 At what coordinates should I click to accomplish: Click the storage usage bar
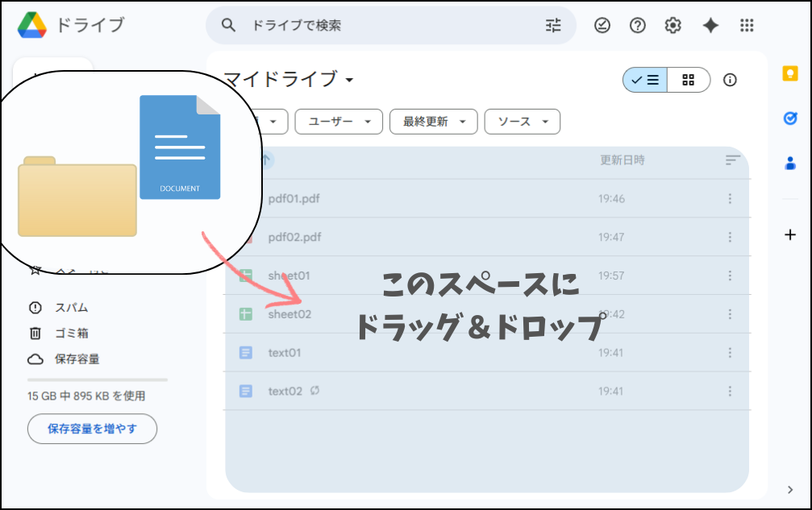[98, 379]
